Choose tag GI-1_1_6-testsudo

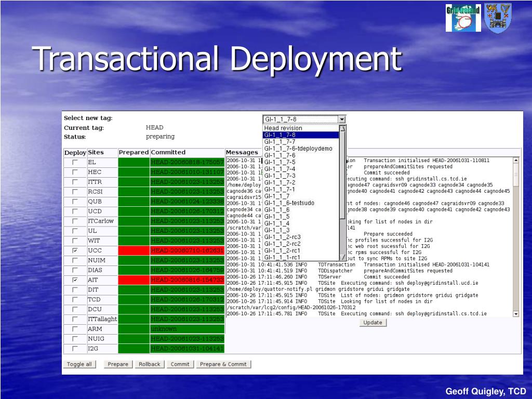click(301, 203)
